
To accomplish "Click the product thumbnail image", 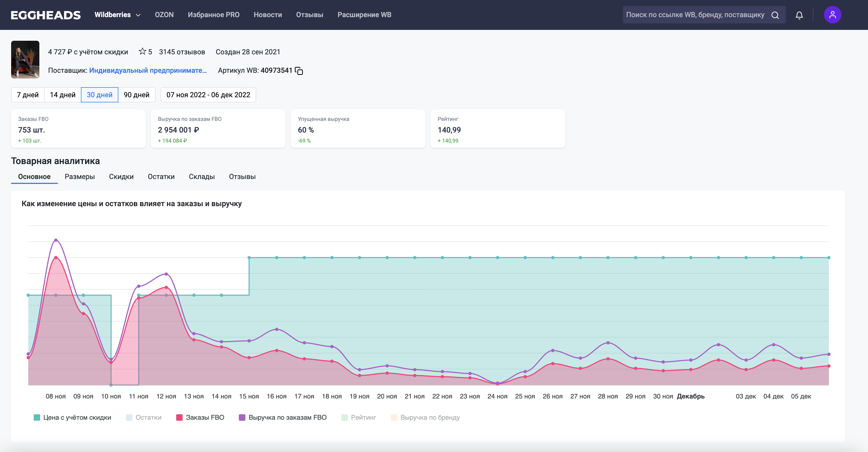I will click(x=25, y=60).
